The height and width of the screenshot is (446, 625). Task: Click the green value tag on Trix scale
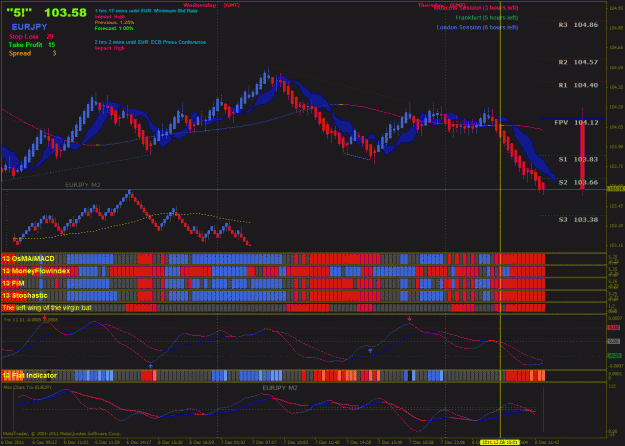[614, 356]
